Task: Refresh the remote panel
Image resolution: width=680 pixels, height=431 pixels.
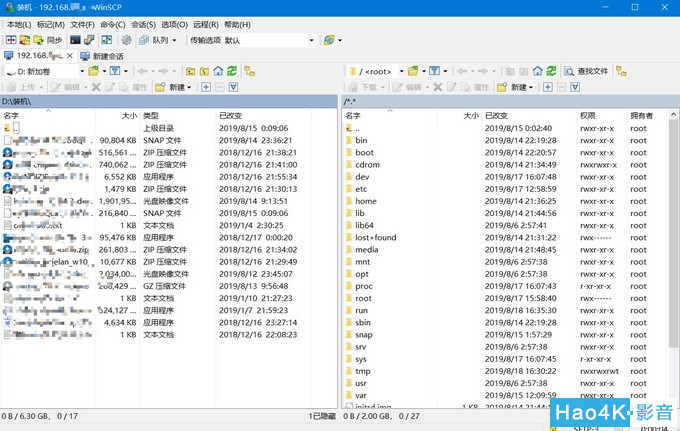Action: [552, 71]
